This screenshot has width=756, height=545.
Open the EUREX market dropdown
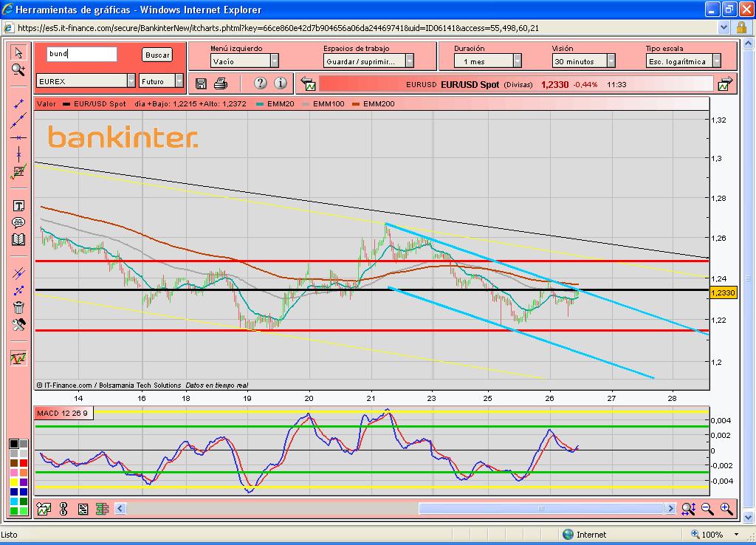(131, 80)
